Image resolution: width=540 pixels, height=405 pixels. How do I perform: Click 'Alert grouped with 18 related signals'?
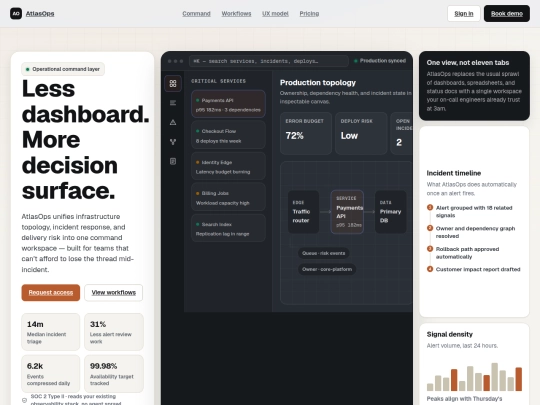(474, 211)
